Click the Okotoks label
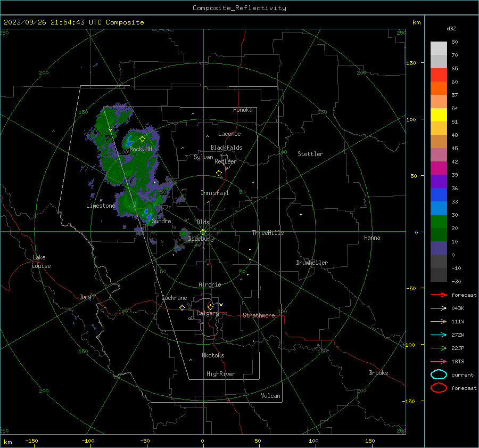 (213, 355)
